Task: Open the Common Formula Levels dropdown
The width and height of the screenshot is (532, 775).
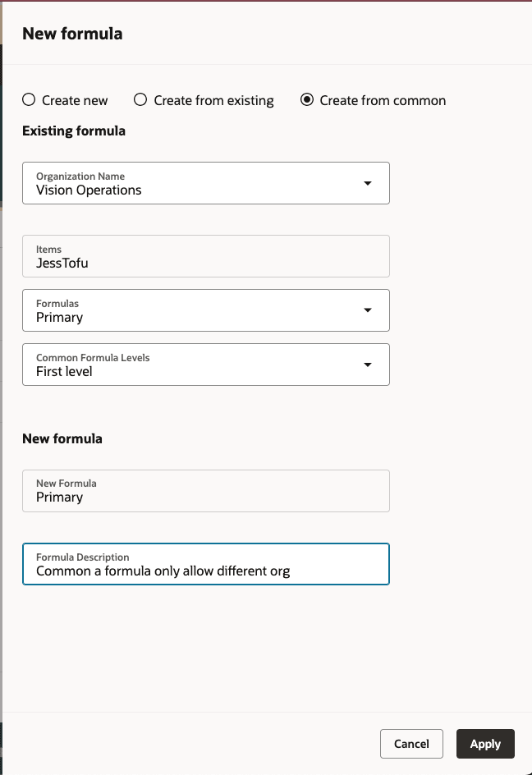Action: [x=205, y=364]
